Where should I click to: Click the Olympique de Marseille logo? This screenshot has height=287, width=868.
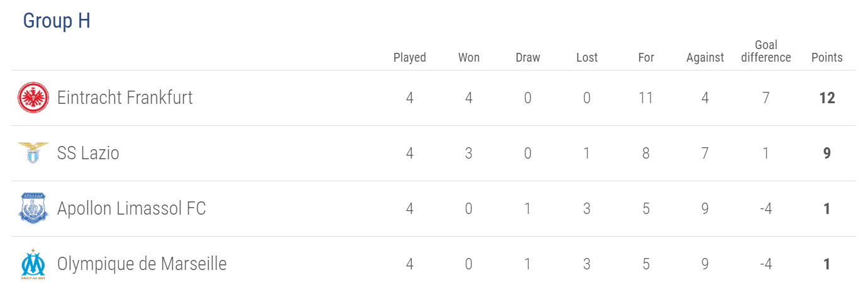[33, 264]
